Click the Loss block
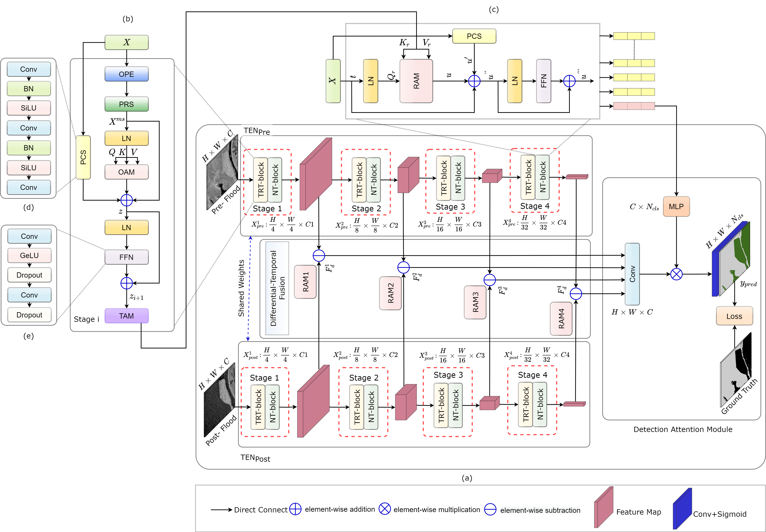 coord(734,316)
